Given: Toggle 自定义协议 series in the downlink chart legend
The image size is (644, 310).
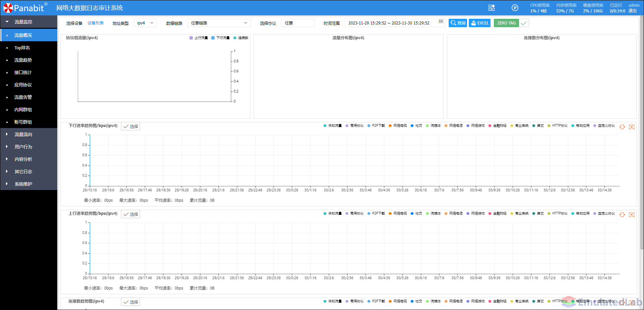Looking at the screenshot, I should coord(604,126).
